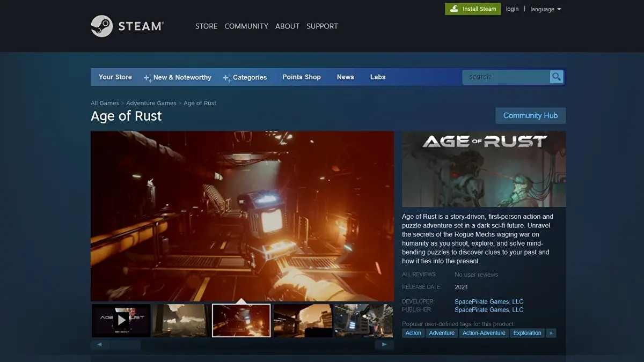Click in the store search field
The image size is (644, 362).
pos(506,77)
